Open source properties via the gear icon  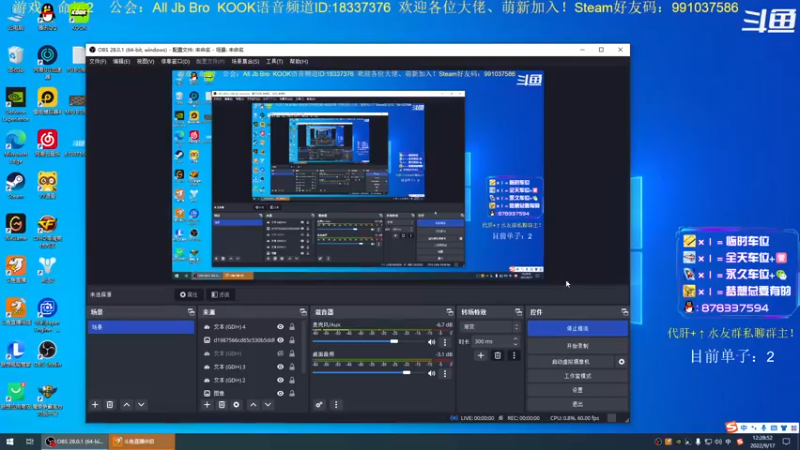tap(236, 405)
